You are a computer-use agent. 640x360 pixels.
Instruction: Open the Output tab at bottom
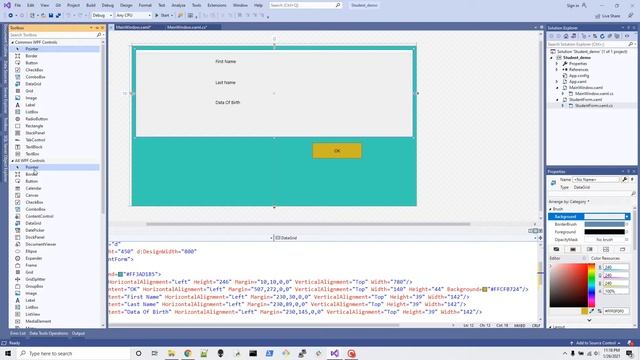[78, 333]
